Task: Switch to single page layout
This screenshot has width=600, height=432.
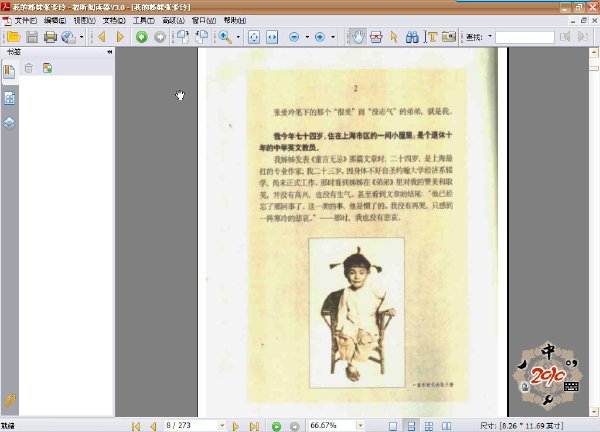Action: [393, 426]
